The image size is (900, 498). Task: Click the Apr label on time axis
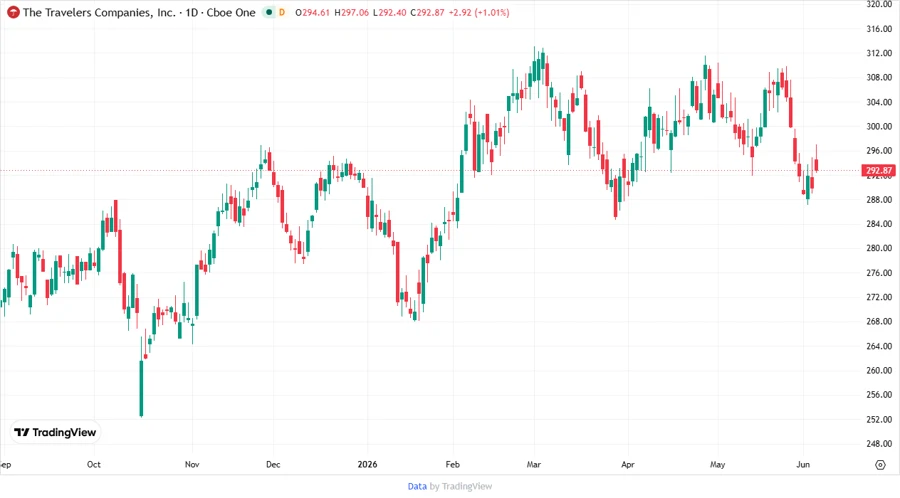(628, 465)
